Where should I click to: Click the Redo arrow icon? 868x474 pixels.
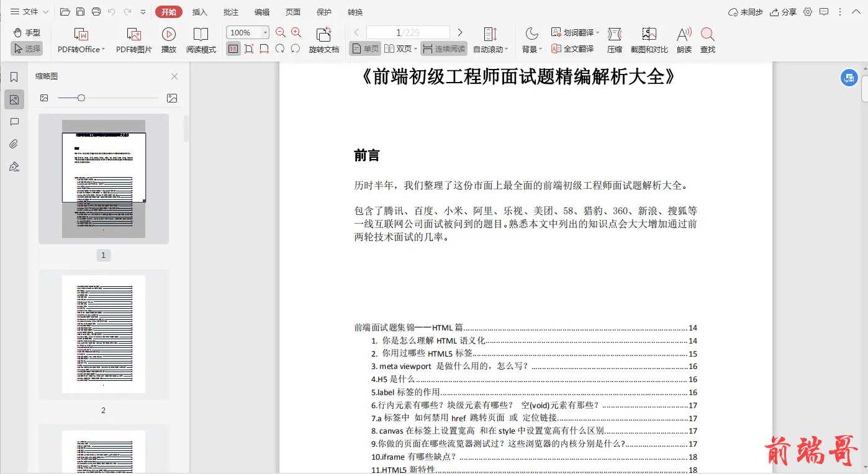(x=127, y=12)
